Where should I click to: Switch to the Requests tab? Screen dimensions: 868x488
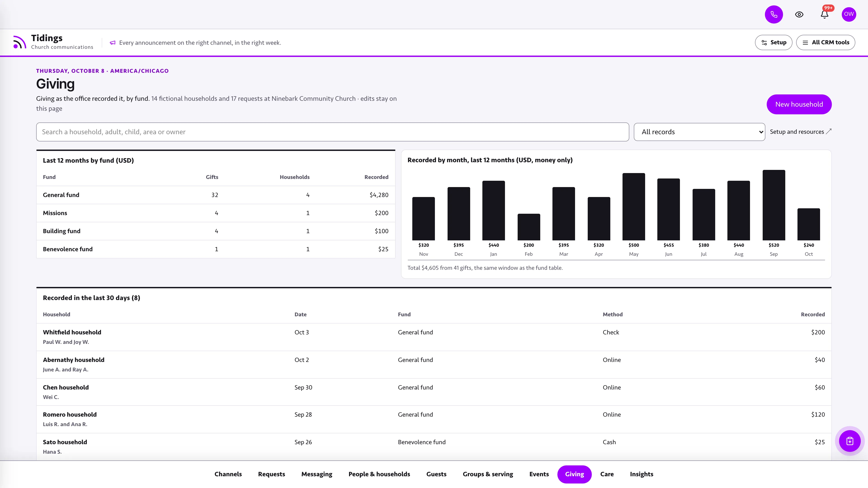(271, 474)
